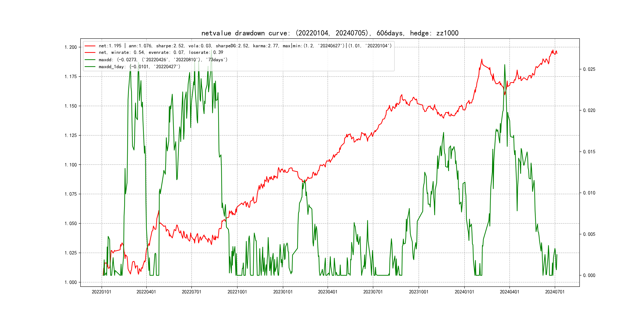This screenshot has width=644, height=322.
Task: Click the red swatch beside winrate legend entry
Action: tap(90, 52)
